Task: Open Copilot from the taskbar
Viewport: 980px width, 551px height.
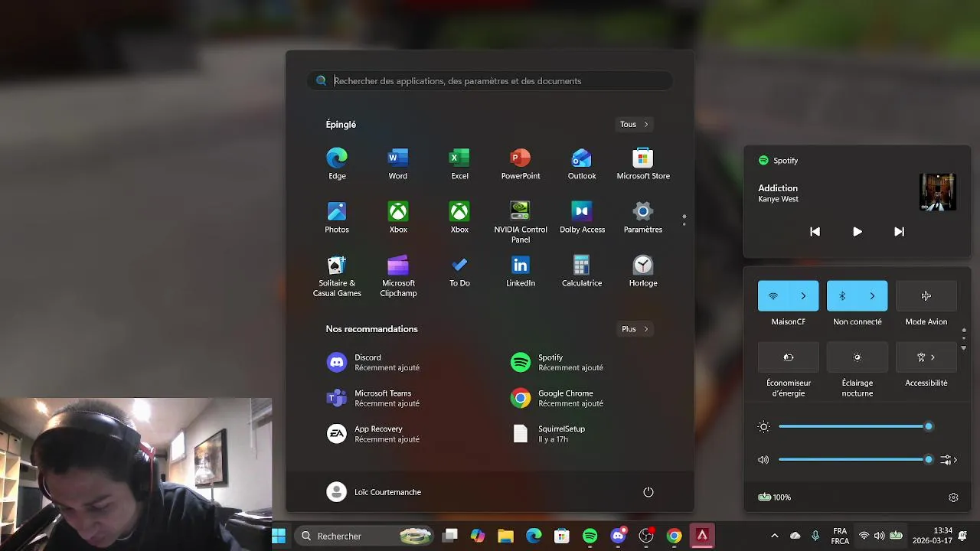Action: point(478,536)
